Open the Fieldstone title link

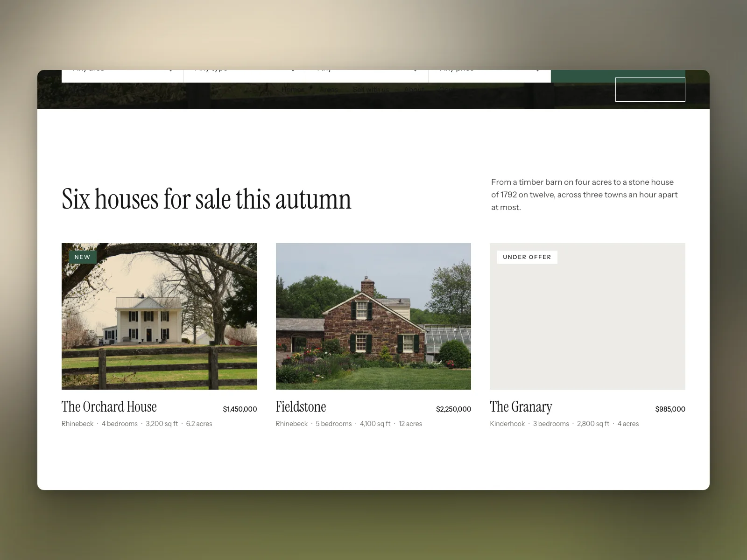pyautogui.click(x=301, y=407)
